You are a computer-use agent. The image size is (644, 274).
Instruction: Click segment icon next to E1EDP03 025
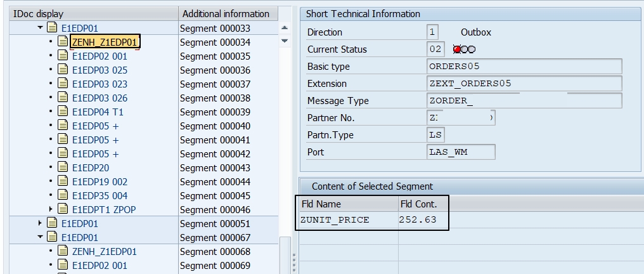[63, 70]
